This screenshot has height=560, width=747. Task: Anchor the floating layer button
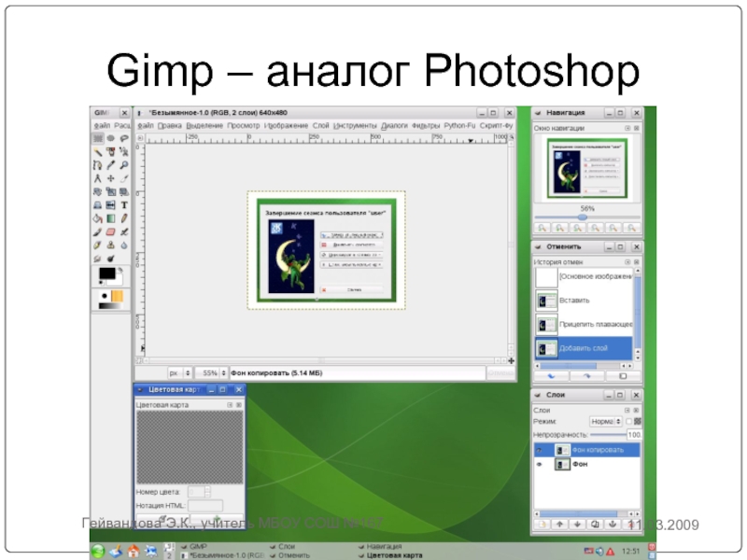click(613, 525)
